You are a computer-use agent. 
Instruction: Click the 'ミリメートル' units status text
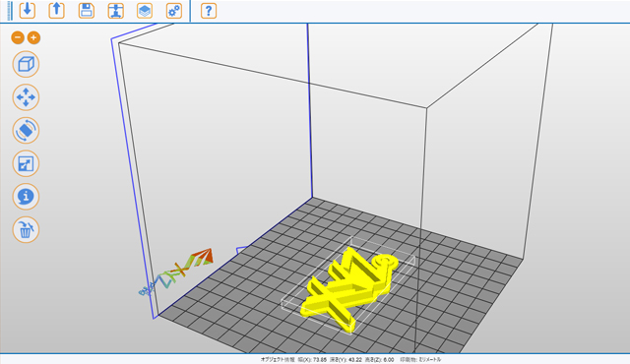coord(430,360)
